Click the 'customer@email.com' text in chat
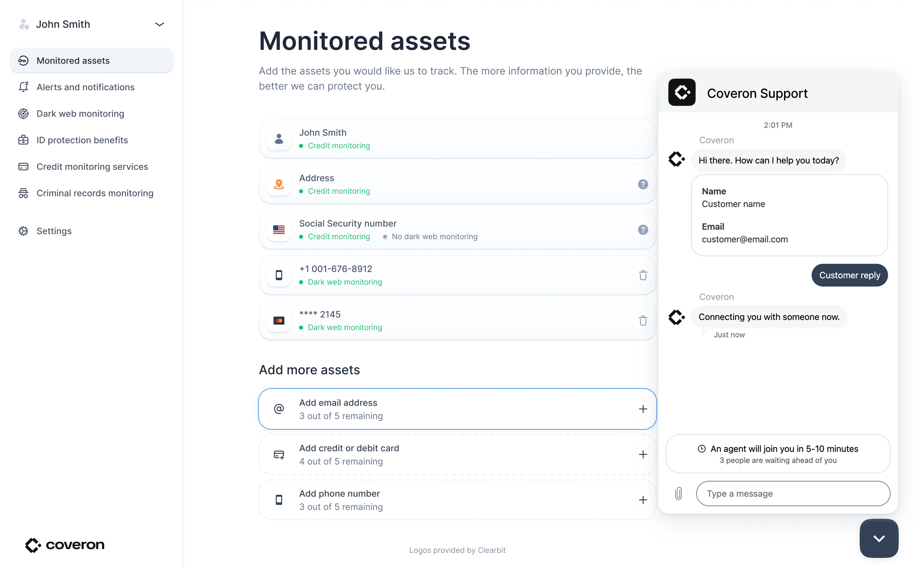This screenshot has width=924, height=568. [x=745, y=239]
